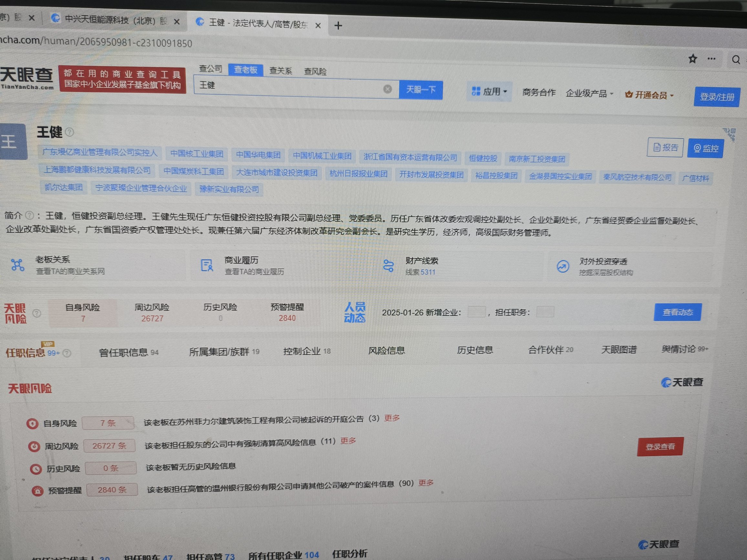Click the 监控 button
747x560 pixels.
[706, 148]
